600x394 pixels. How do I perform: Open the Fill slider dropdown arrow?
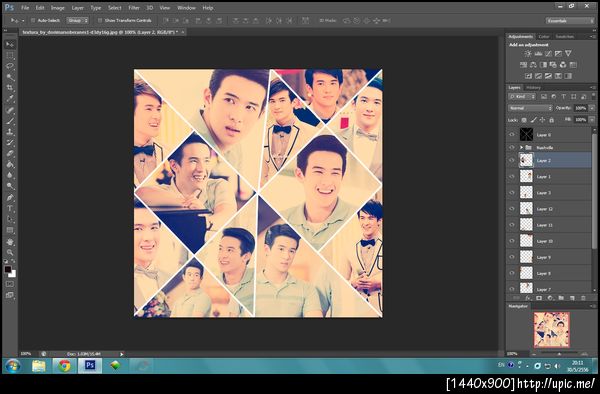(x=592, y=120)
